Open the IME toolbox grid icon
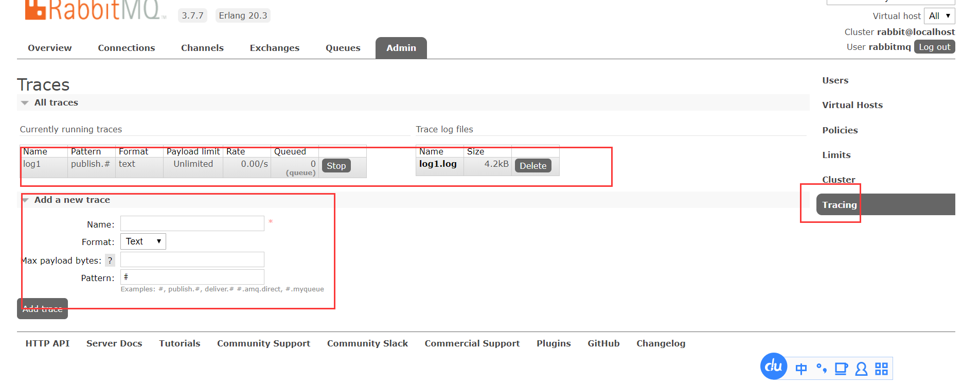 click(x=881, y=369)
